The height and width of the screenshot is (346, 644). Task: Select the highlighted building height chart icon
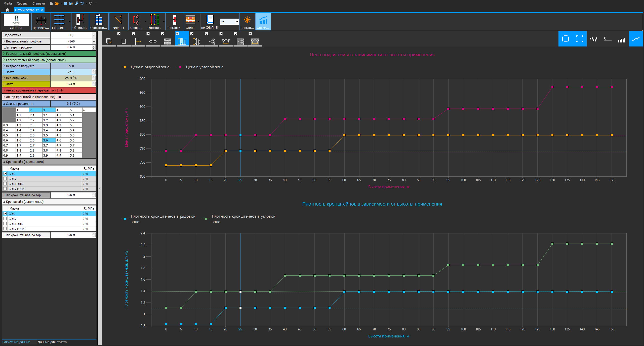click(x=182, y=41)
